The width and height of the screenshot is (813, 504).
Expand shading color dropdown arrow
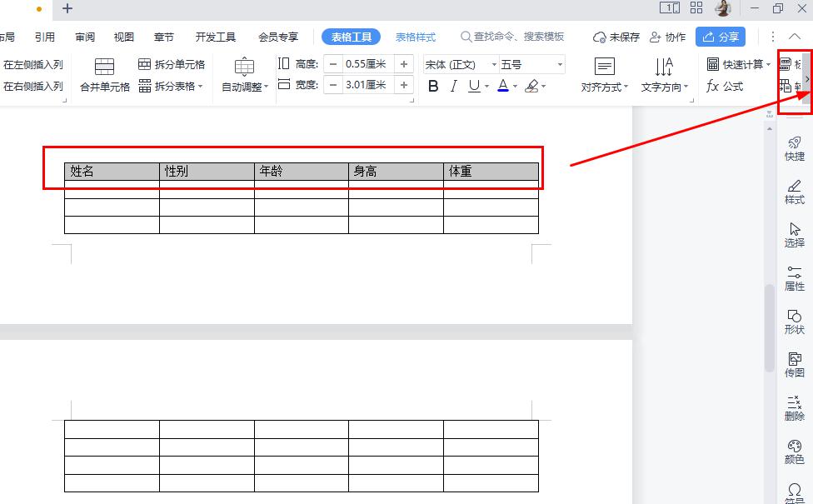point(543,87)
